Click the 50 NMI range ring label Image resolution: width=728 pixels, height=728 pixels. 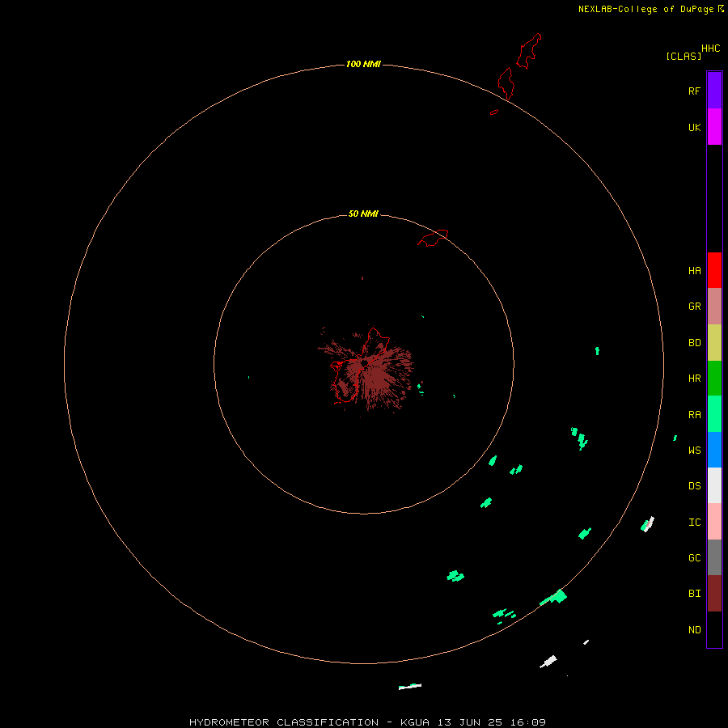(x=363, y=214)
